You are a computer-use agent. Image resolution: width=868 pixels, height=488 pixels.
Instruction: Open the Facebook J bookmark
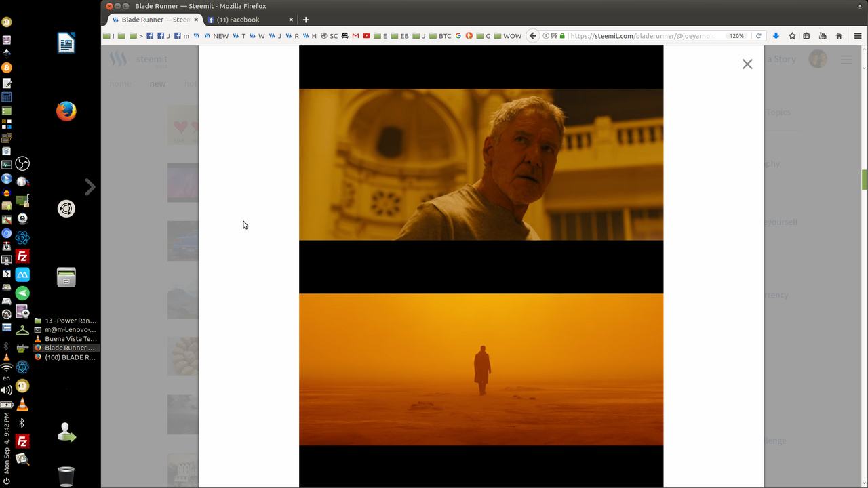click(x=163, y=35)
